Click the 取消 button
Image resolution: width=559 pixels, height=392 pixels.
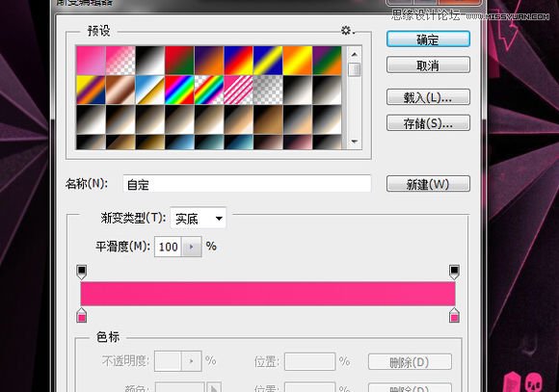(428, 65)
